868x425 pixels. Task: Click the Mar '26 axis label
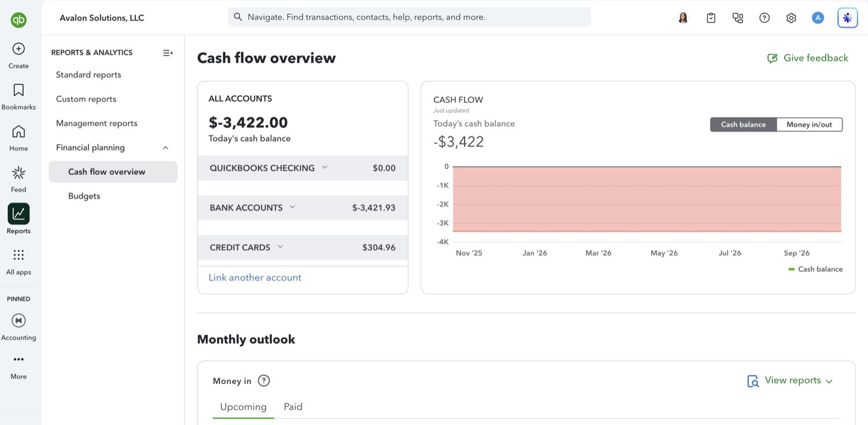(598, 253)
